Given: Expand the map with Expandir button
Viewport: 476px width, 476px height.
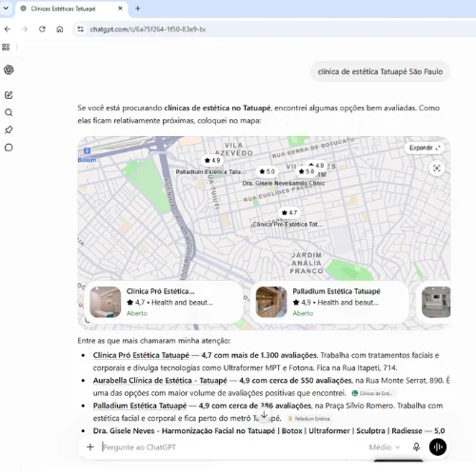Looking at the screenshot, I should click(425, 148).
